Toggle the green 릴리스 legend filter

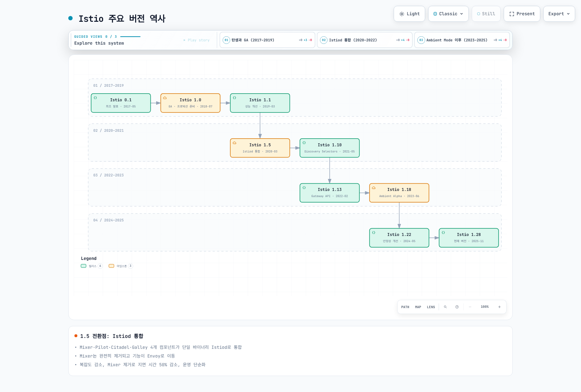[x=92, y=266]
